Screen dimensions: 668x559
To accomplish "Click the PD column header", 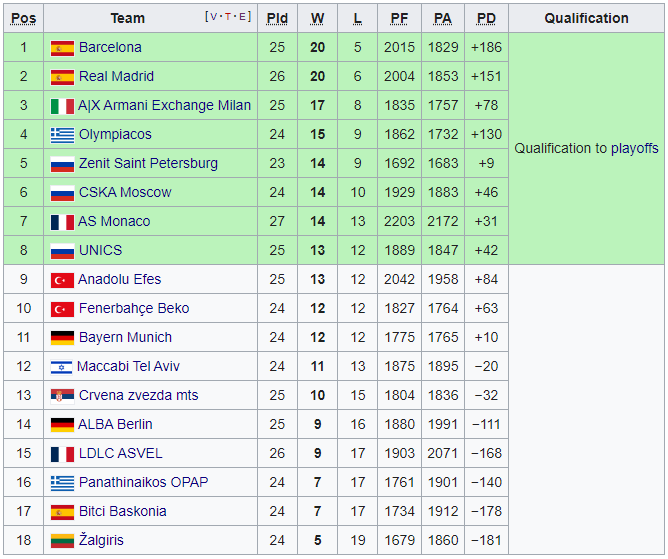I will 486,18.
